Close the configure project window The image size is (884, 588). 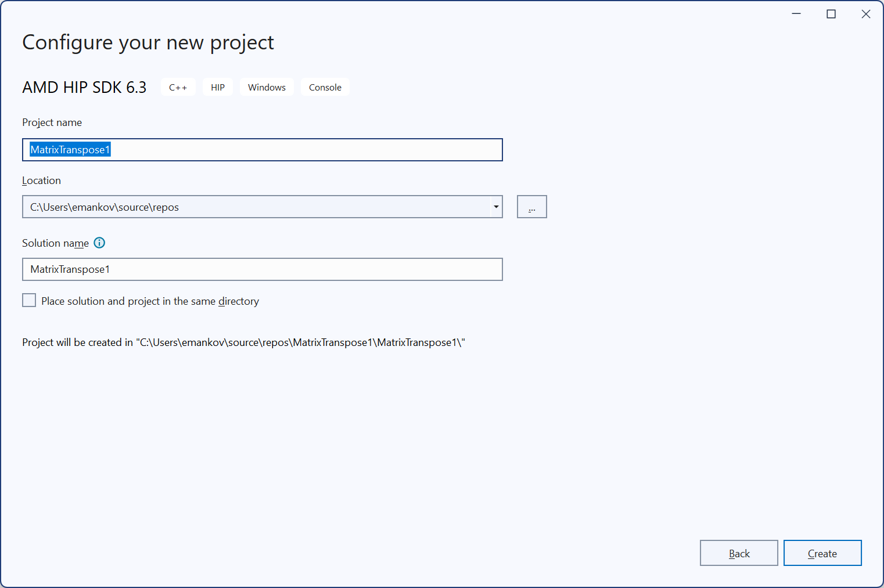coord(865,14)
